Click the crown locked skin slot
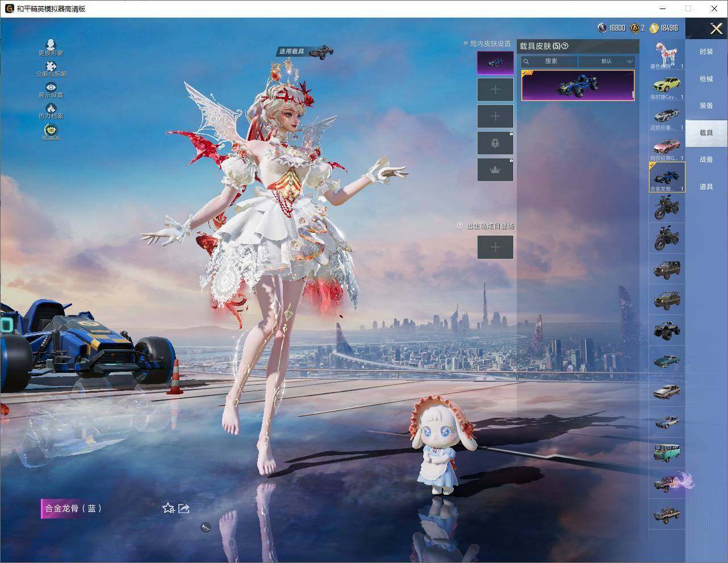 pyautogui.click(x=495, y=170)
